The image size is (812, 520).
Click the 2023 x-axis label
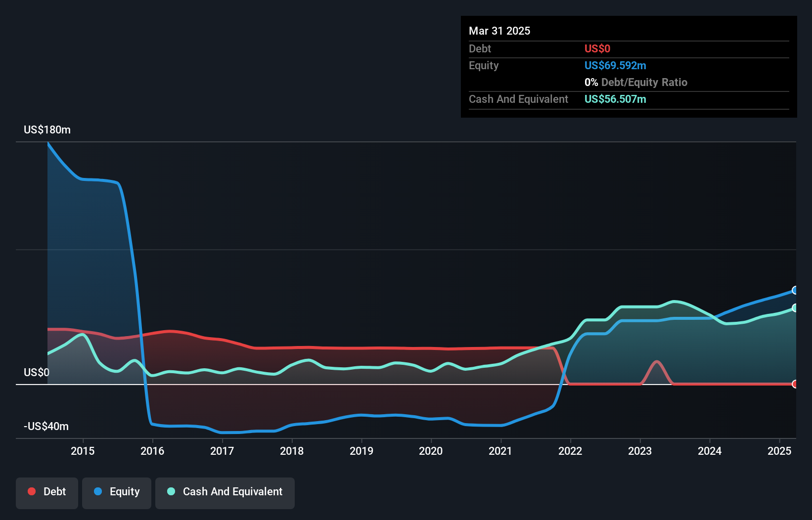click(x=640, y=451)
